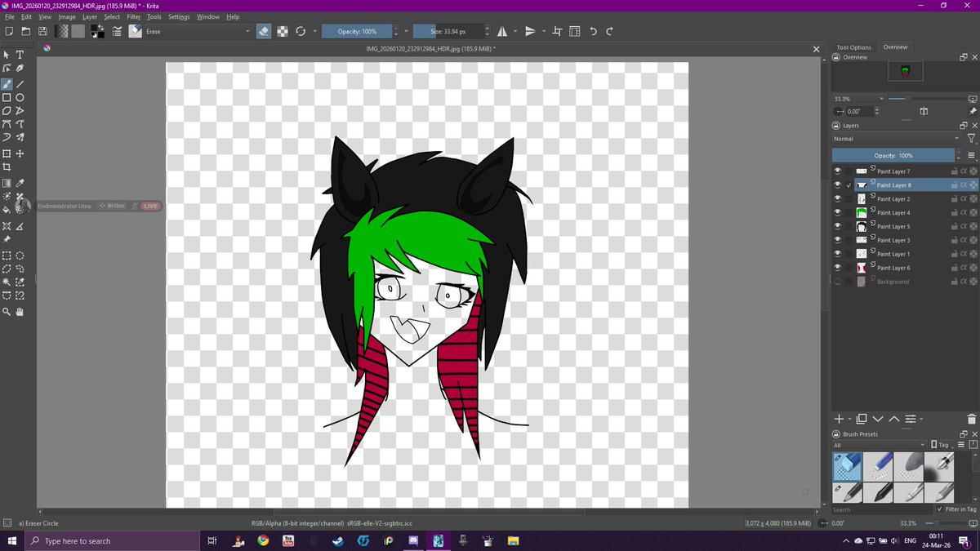Select the Transform tool

tap(7, 153)
